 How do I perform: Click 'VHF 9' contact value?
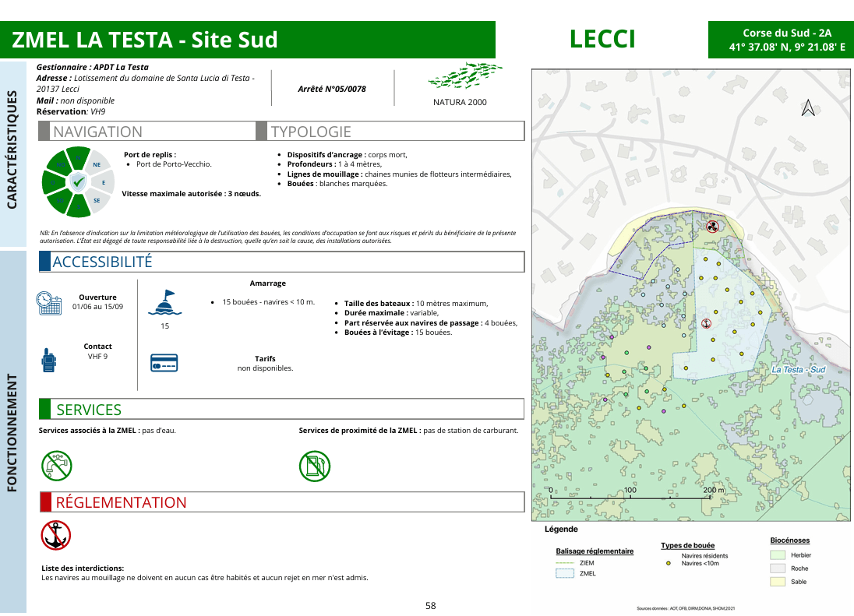click(97, 357)
